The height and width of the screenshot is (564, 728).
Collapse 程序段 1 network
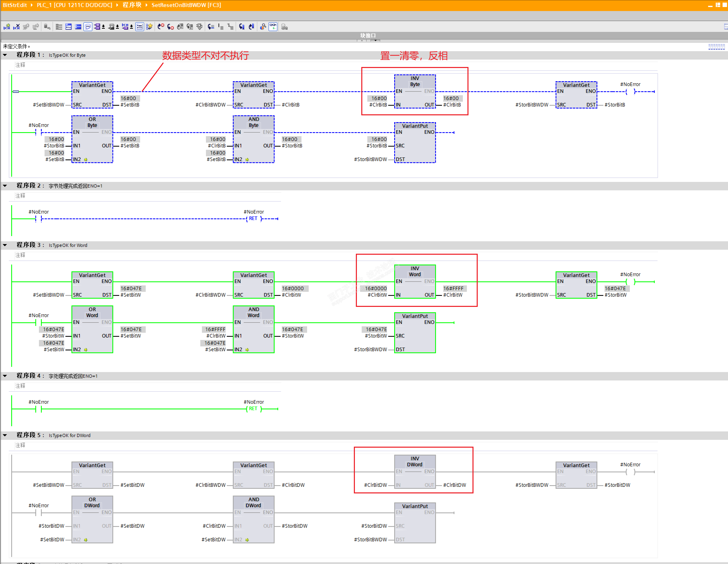[5, 55]
